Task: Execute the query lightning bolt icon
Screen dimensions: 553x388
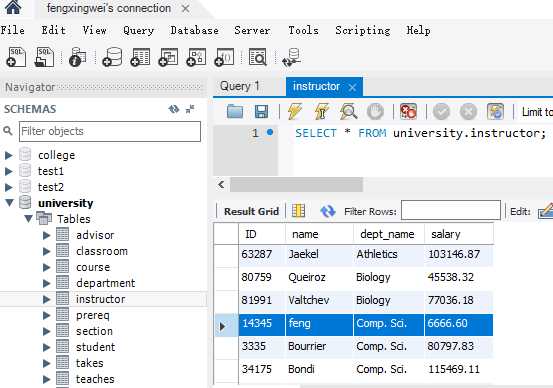Action: 295,111
